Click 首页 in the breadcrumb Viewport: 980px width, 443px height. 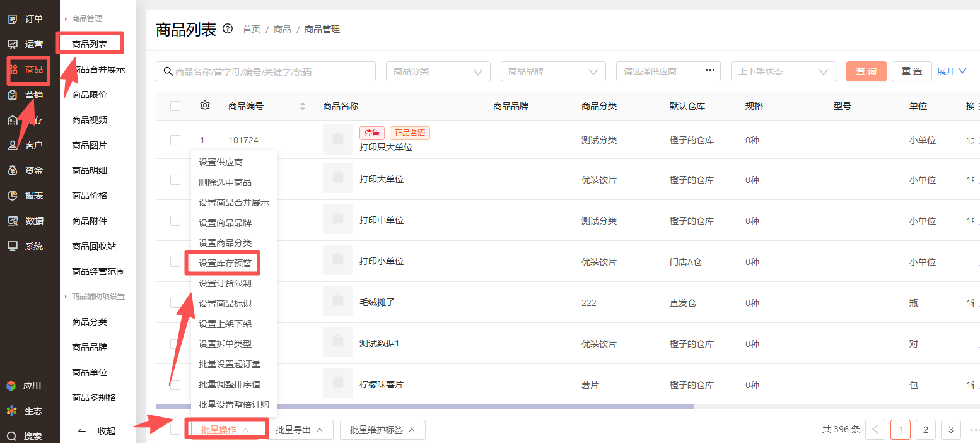[x=252, y=29]
